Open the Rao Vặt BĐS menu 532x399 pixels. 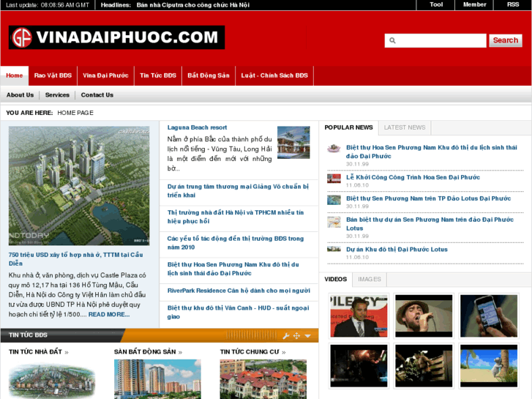53,75
